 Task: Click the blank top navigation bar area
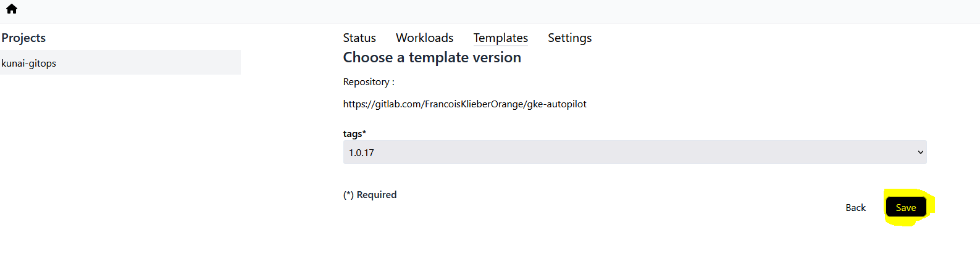point(494,11)
